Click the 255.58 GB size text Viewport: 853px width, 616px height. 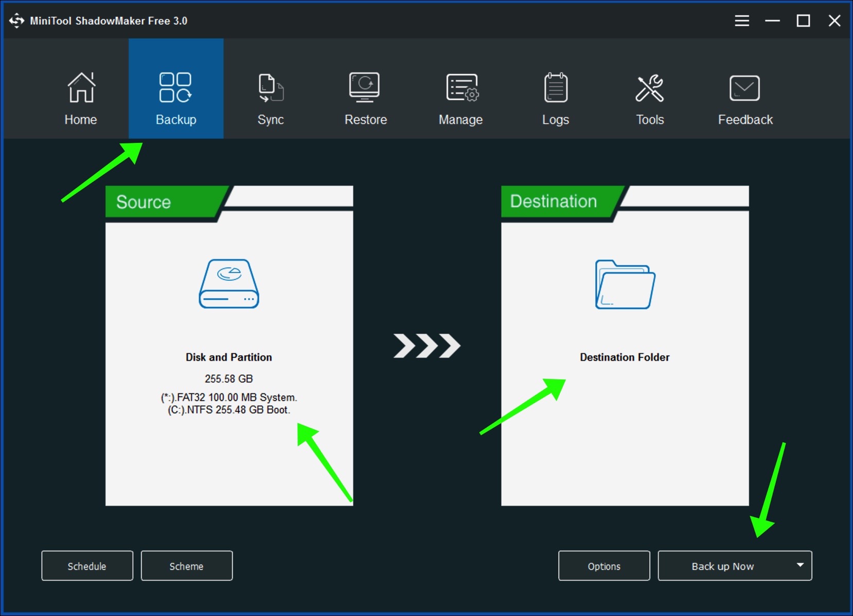(x=229, y=378)
